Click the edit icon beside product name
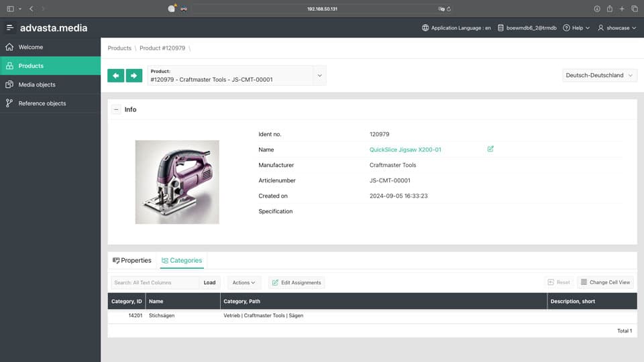The height and width of the screenshot is (362, 644). (490, 149)
